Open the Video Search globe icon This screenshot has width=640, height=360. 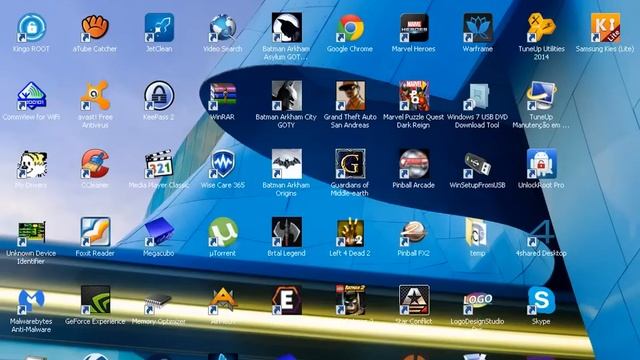click(222, 28)
